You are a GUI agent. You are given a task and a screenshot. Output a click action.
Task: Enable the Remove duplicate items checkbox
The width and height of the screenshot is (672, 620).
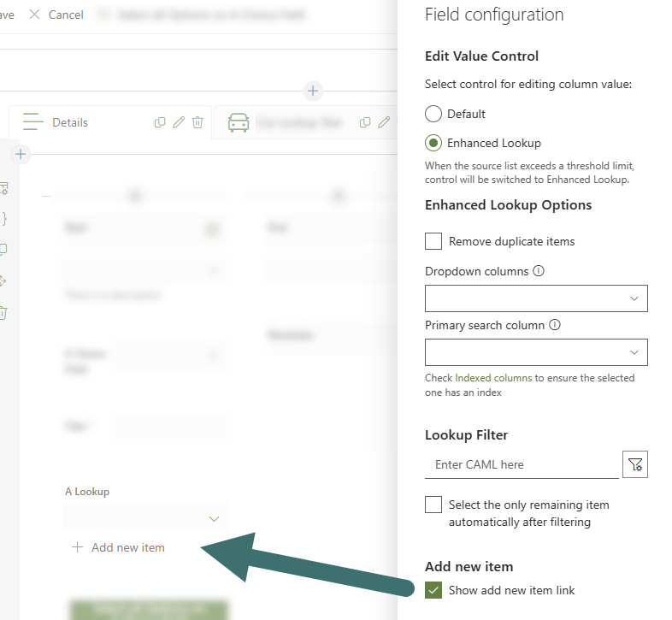[x=433, y=241]
